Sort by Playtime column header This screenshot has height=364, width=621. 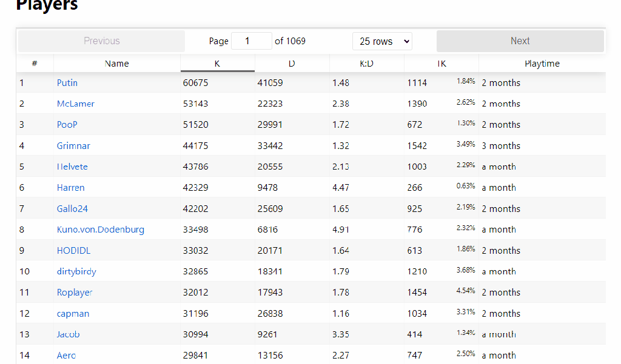(542, 64)
